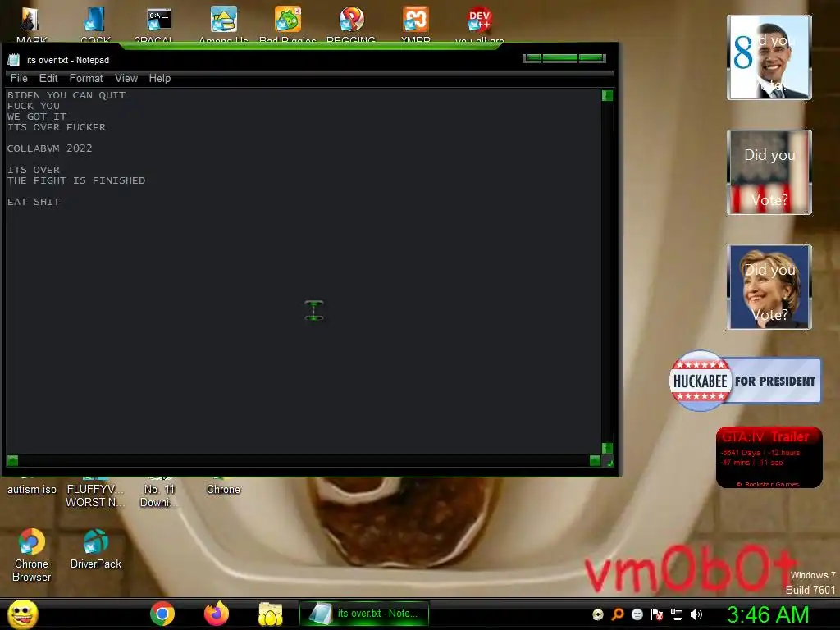Open the Edit menu in Notepad
This screenshot has width=840, height=630.
48,78
